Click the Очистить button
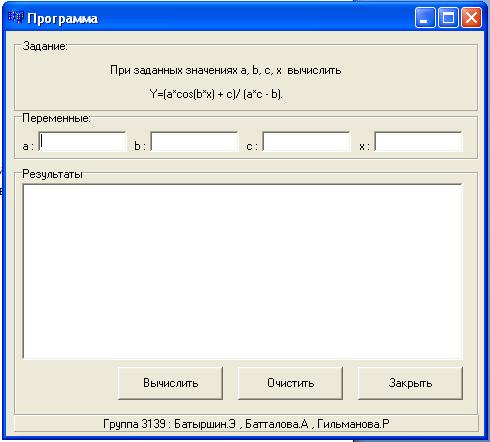 point(290,383)
